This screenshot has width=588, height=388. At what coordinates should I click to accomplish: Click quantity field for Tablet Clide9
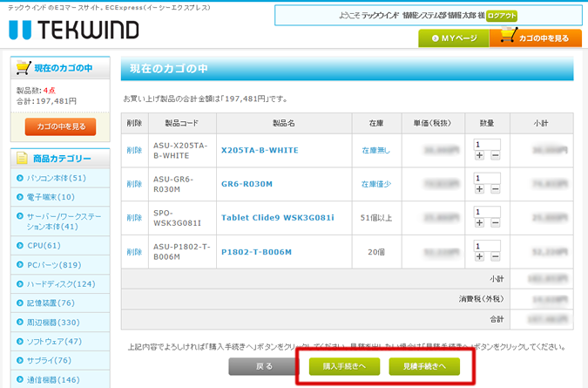(487, 212)
